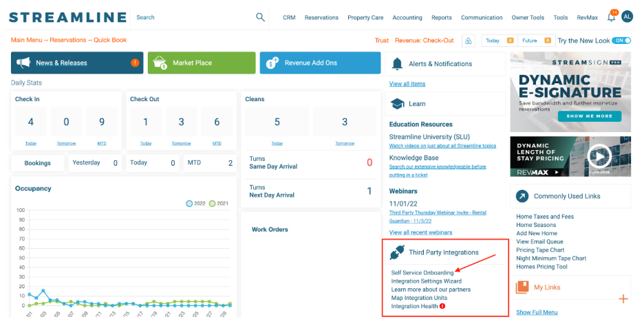Click the Main Menu breadcrumb link
The height and width of the screenshot is (326, 644).
tap(26, 40)
